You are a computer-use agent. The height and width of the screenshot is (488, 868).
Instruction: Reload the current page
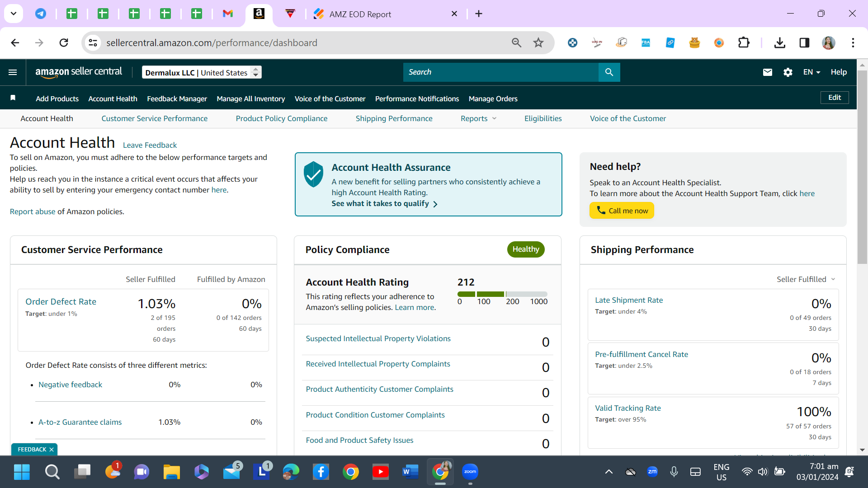pos(64,42)
